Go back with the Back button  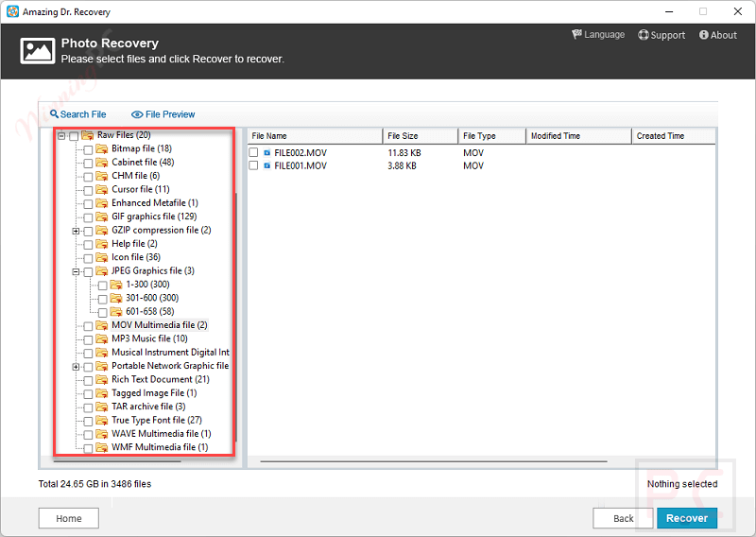point(623,518)
